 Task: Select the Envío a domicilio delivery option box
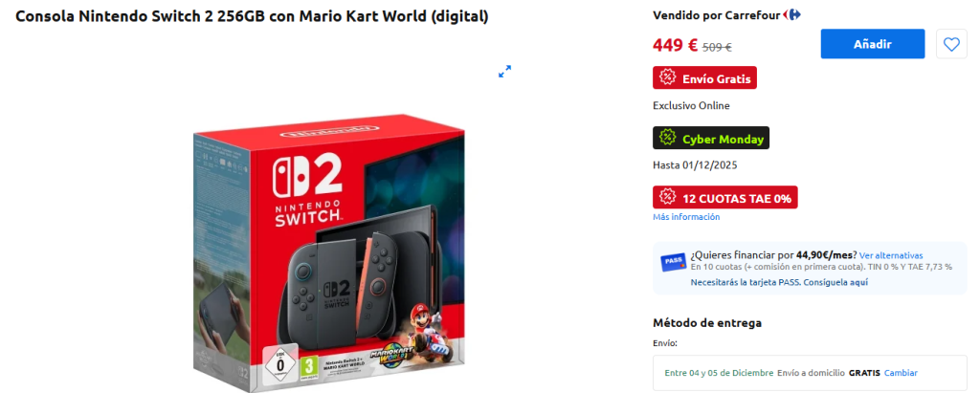point(810,373)
